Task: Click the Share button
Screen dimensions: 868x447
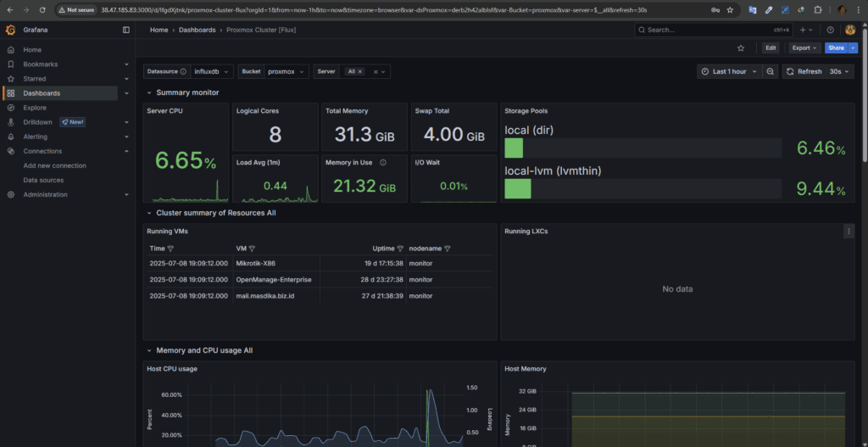Action: tap(836, 48)
